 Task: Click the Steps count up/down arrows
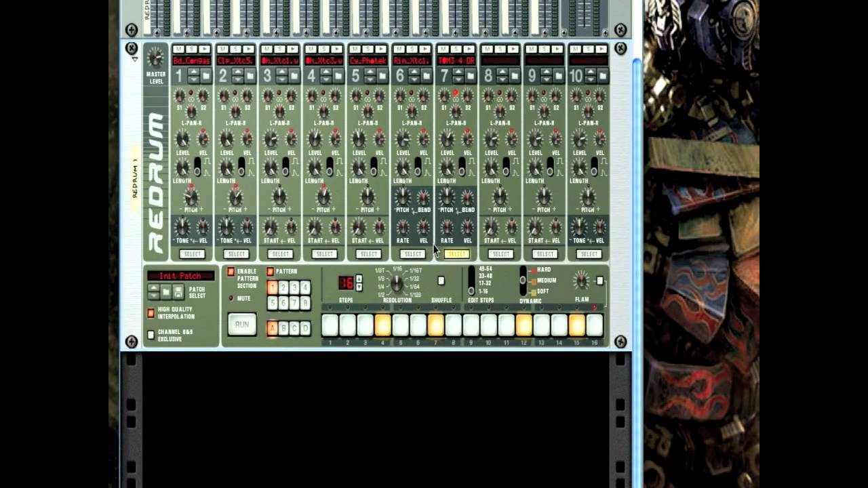point(359,283)
